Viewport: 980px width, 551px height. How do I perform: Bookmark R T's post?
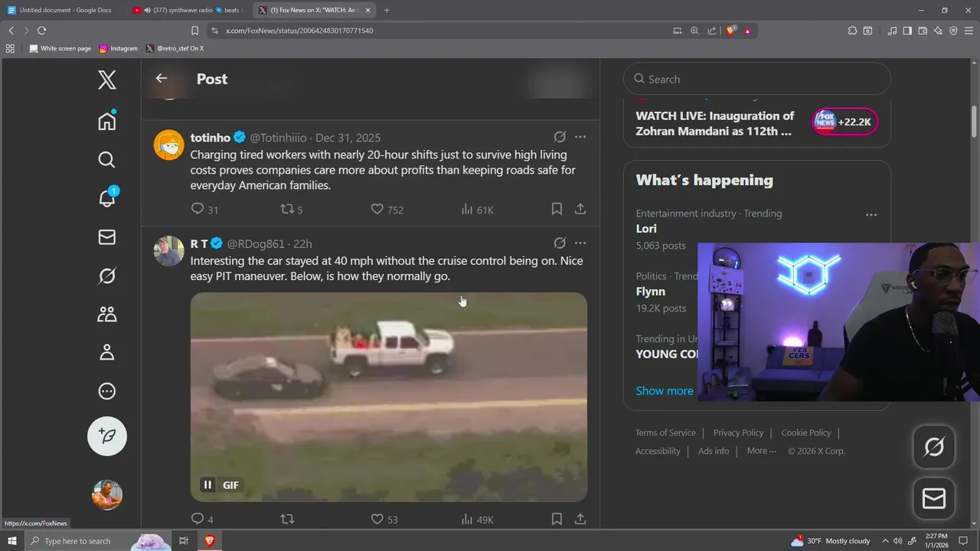557,519
